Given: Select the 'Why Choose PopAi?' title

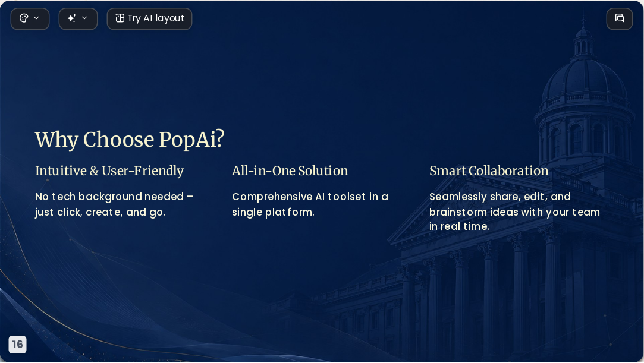Looking at the screenshot, I should (x=130, y=140).
